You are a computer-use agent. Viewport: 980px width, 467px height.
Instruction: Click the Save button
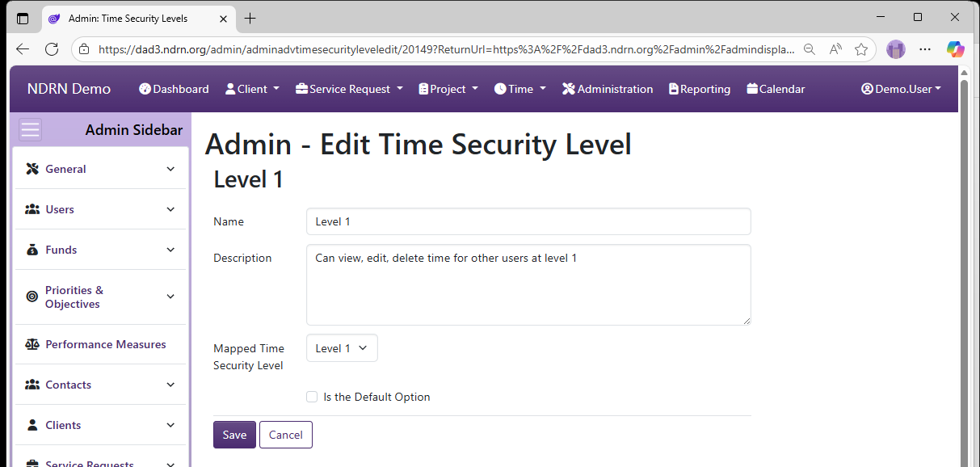point(234,435)
